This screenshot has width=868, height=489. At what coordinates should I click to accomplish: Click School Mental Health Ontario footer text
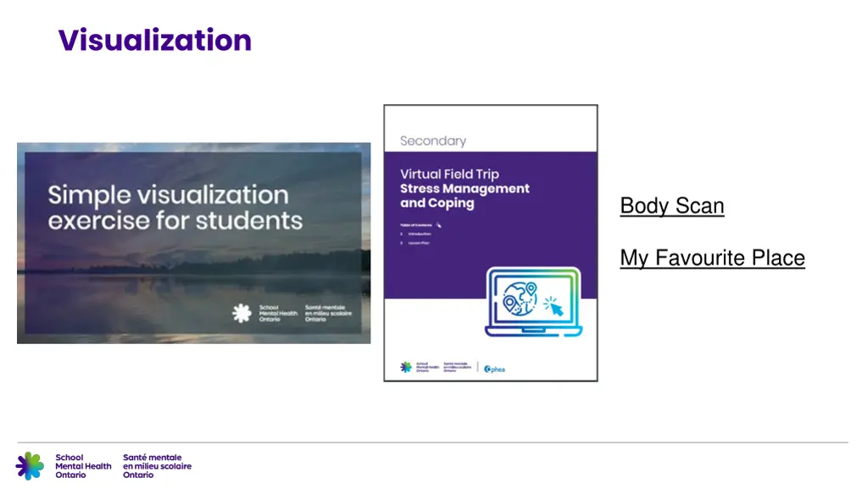click(83, 466)
